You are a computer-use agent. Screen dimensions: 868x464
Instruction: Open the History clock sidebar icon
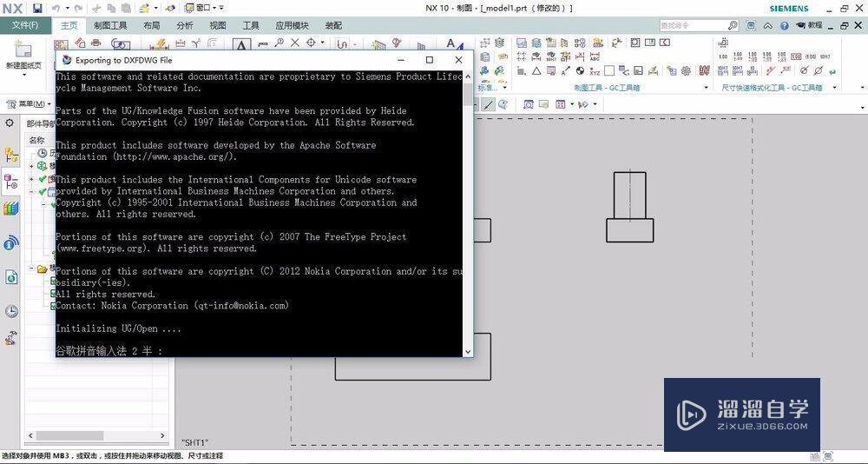click(10, 311)
